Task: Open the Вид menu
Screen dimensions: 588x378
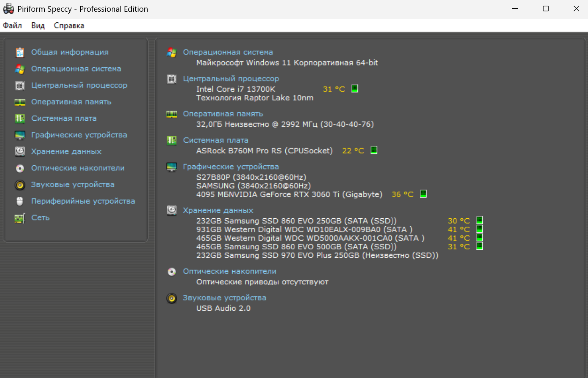Action: (x=38, y=25)
